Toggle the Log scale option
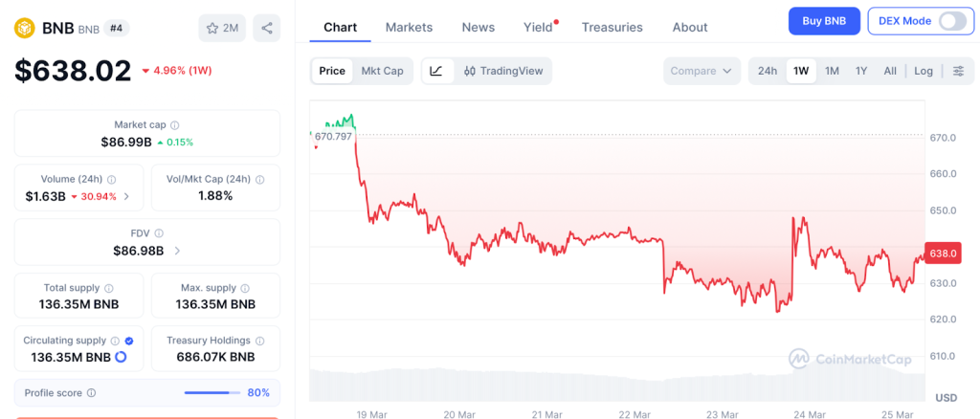 [923, 71]
